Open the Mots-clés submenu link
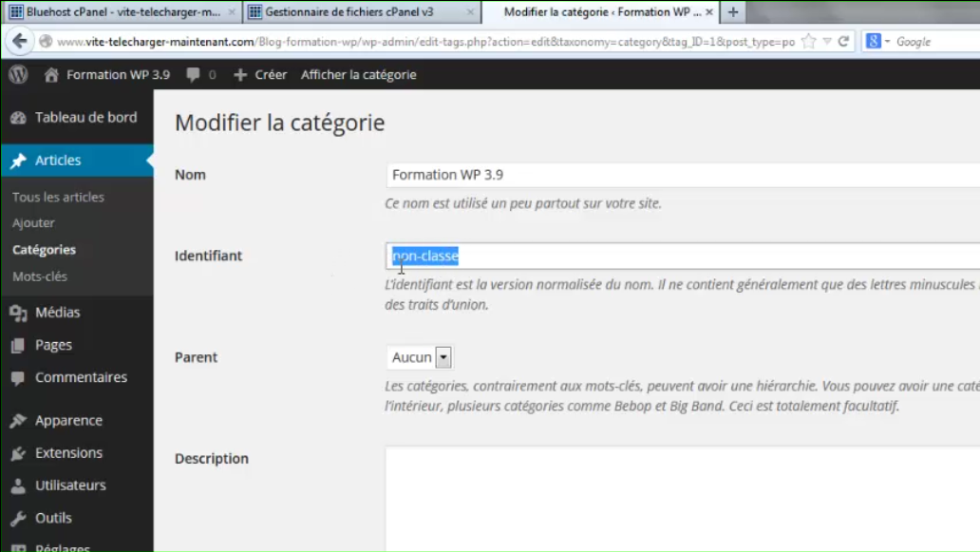Viewport: 980px width, 552px height. point(39,276)
